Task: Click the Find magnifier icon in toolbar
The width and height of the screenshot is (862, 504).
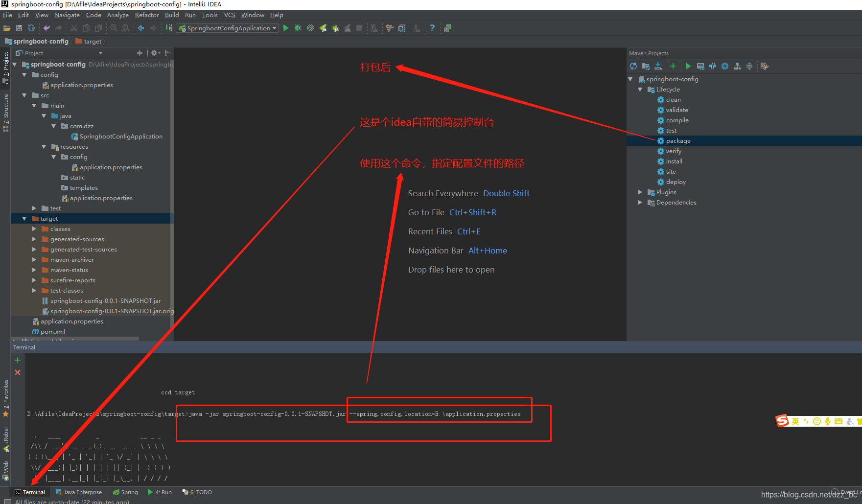Action: point(114,28)
